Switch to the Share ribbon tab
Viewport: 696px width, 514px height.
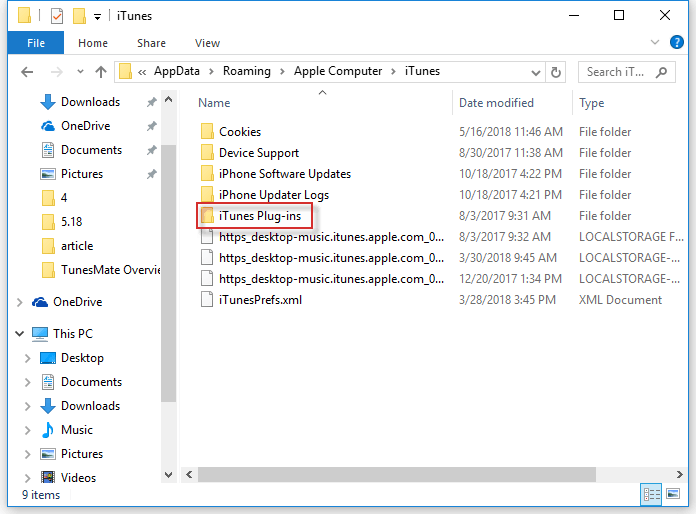click(x=151, y=43)
